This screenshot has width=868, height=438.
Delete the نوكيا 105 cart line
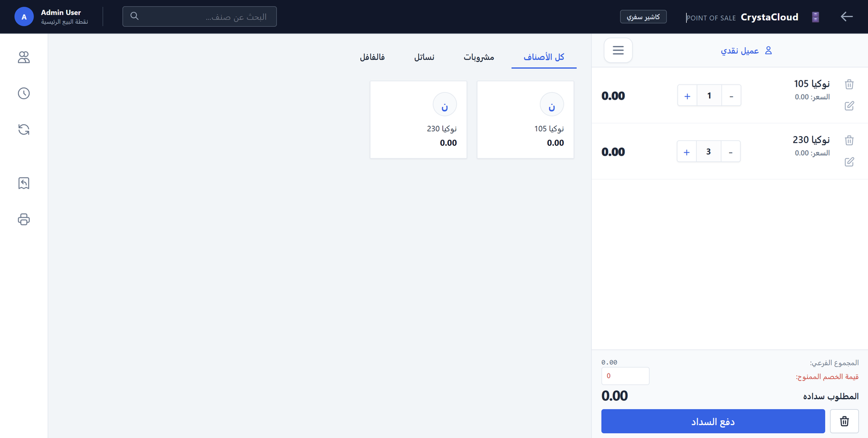point(849,84)
